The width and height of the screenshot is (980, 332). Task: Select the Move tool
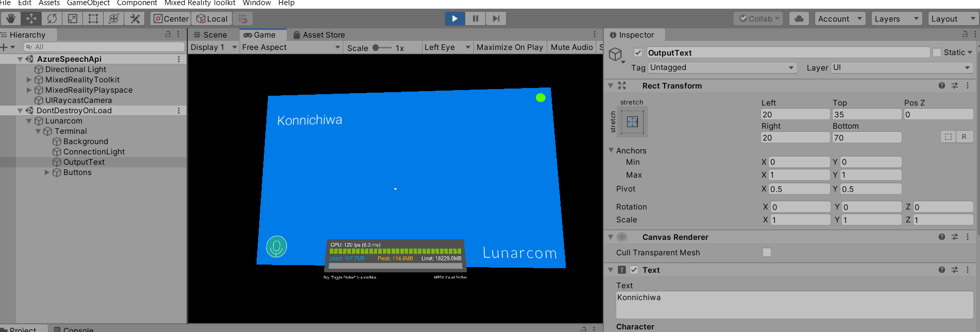click(31, 19)
